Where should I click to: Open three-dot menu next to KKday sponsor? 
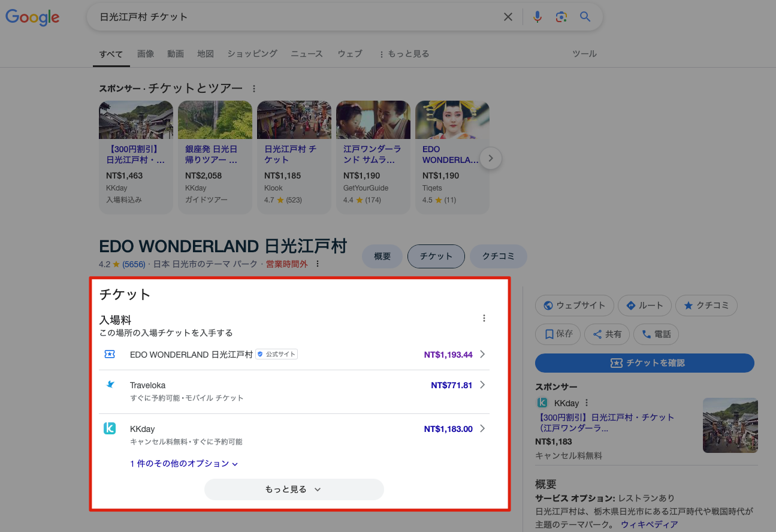click(587, 403)
